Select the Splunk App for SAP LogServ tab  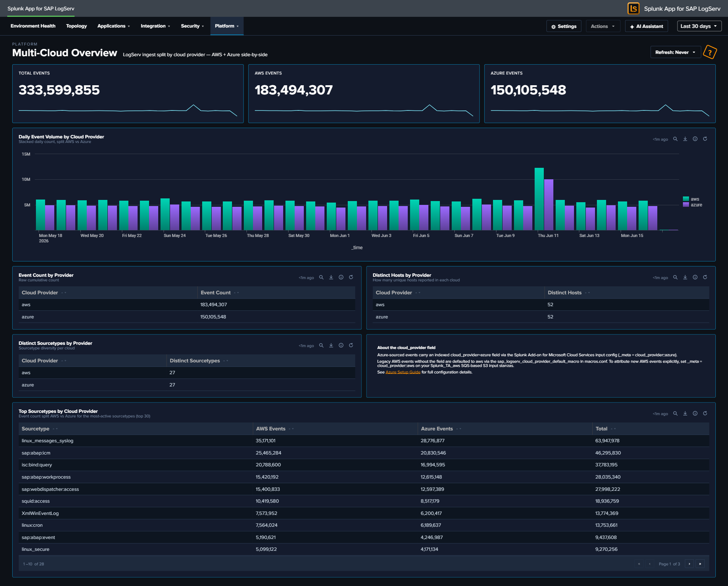(41, 8)
